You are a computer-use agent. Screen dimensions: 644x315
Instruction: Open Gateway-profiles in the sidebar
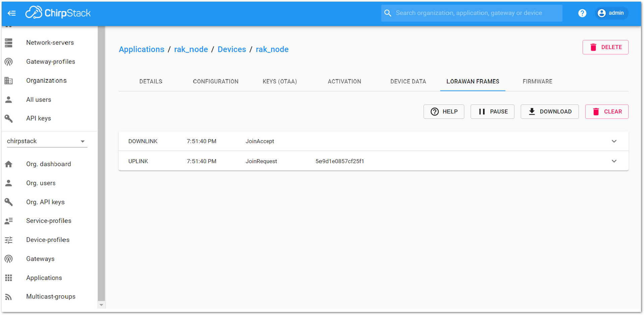(x=51, y=62)
